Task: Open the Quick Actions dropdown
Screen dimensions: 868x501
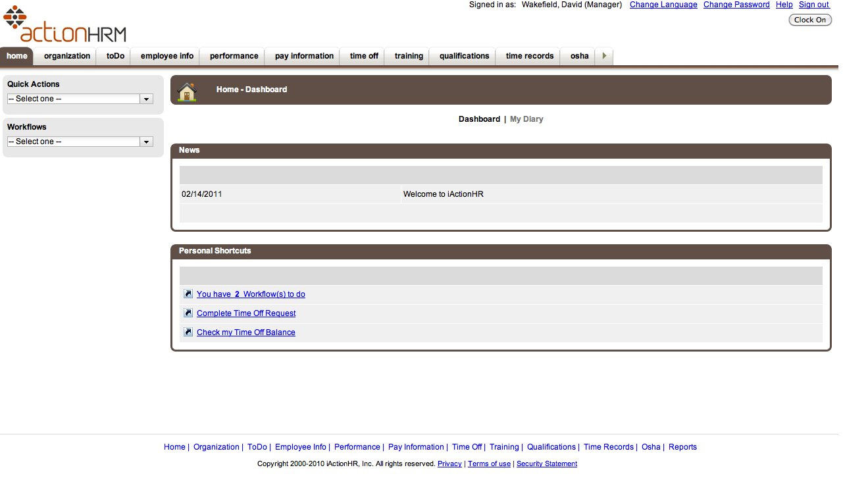Action: 80,99
